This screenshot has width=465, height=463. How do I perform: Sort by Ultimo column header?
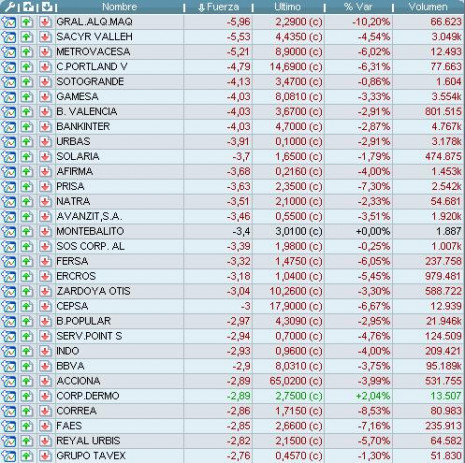[x=287, y=7]
